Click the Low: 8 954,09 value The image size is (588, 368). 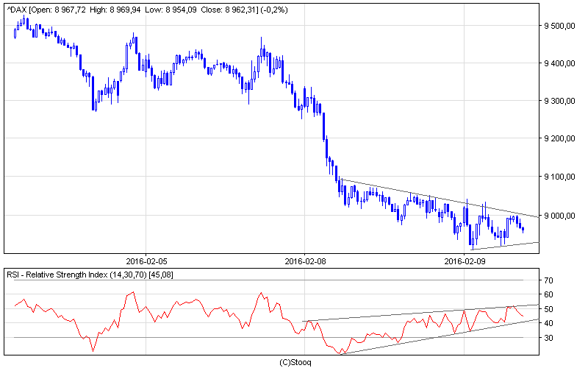[171, 10]
